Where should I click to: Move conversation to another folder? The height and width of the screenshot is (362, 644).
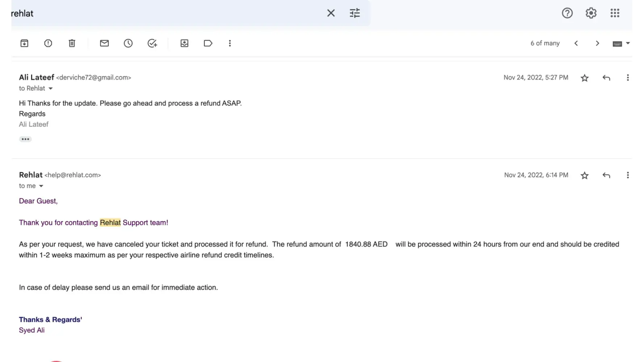click(184, 43)
